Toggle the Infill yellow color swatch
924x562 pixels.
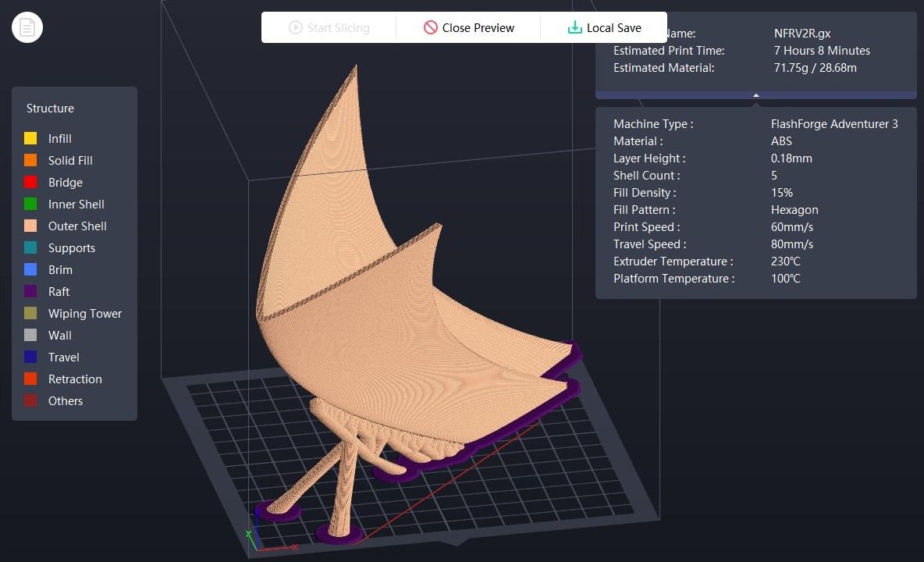30,138
